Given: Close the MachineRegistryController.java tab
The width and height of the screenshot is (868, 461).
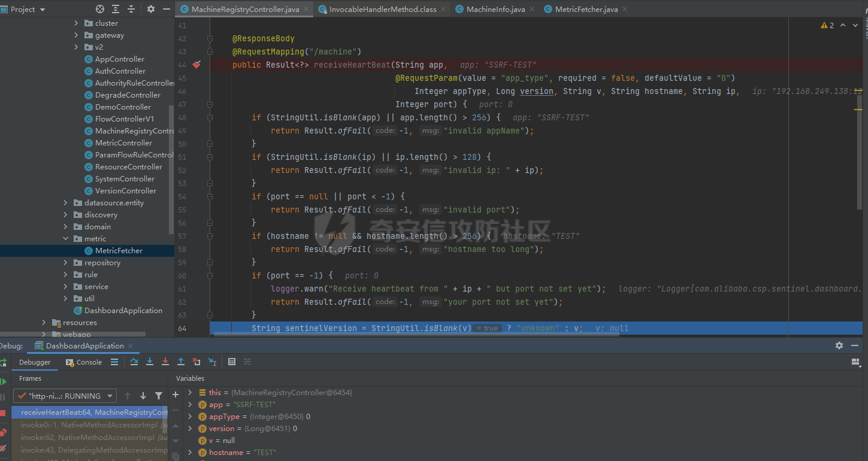Looking at the screenshot, I should pos(306,10).
